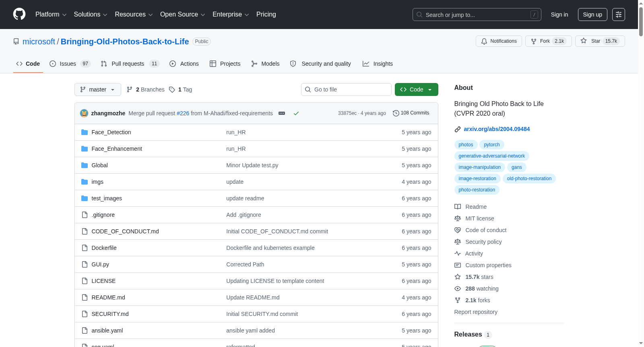Viewport: 644px width, 347px height.
Task: Open the Face_Detection folder
Action: click(111, 132)
